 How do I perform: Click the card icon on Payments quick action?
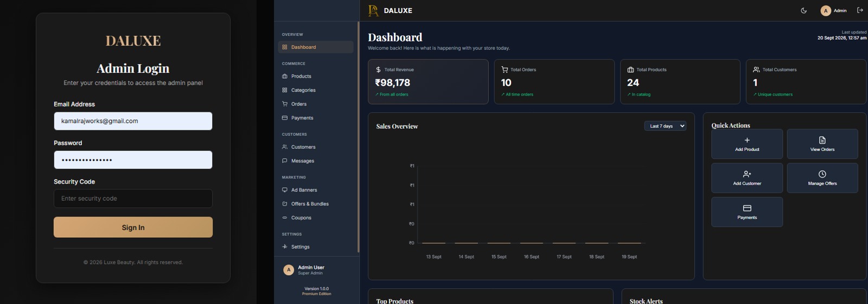coord(747,208)
